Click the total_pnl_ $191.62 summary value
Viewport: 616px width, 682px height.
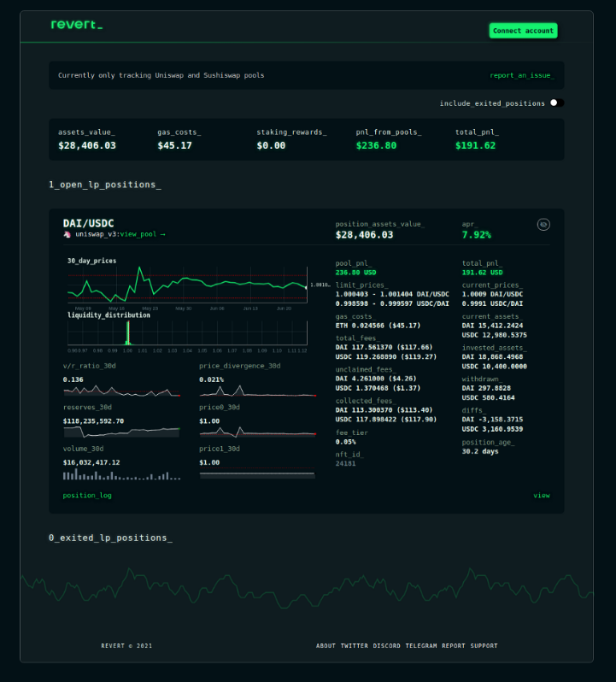click(x=475, y=145)
